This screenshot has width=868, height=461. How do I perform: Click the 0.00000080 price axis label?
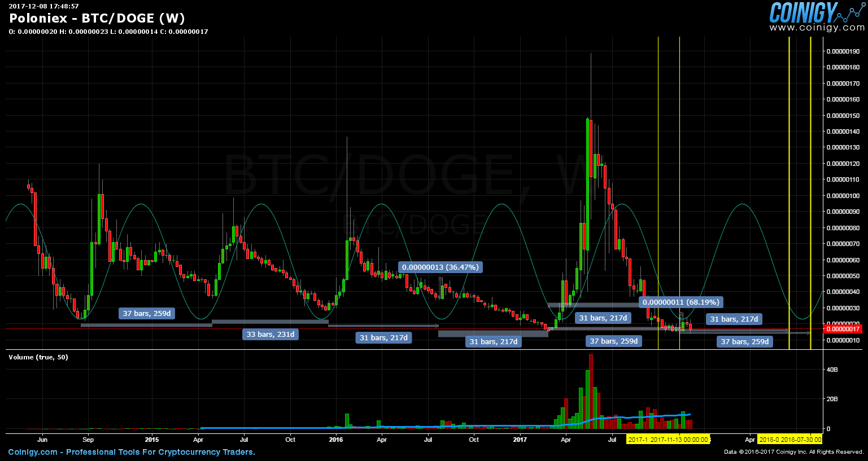[x=843, y=228]
